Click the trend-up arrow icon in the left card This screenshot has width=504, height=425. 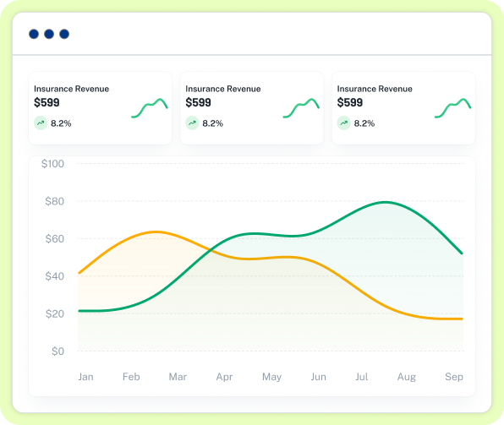(41, 123)
